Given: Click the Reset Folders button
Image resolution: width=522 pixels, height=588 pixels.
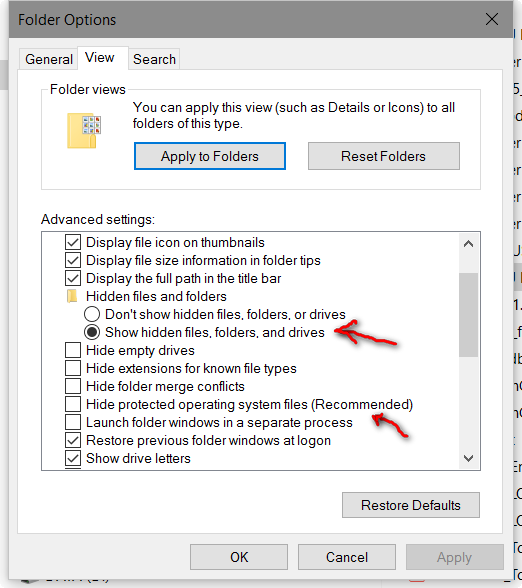Looking at the screenshot, I should pyautogui.click(x=384, y=156).
